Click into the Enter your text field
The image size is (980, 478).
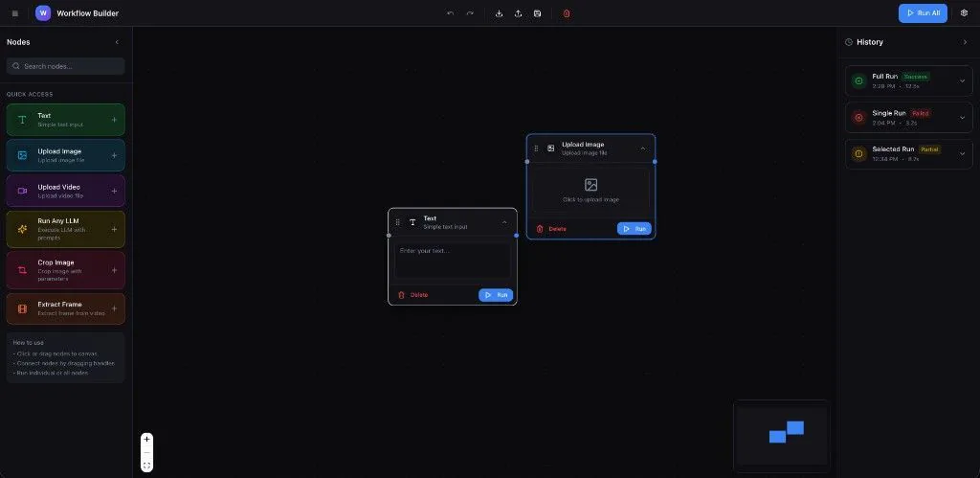pos(453,261)
